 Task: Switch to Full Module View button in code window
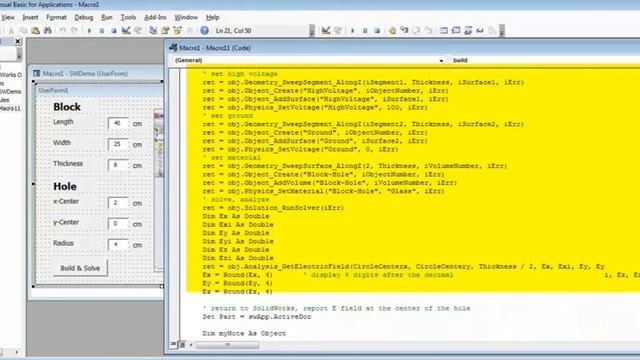tap(182, 344)
